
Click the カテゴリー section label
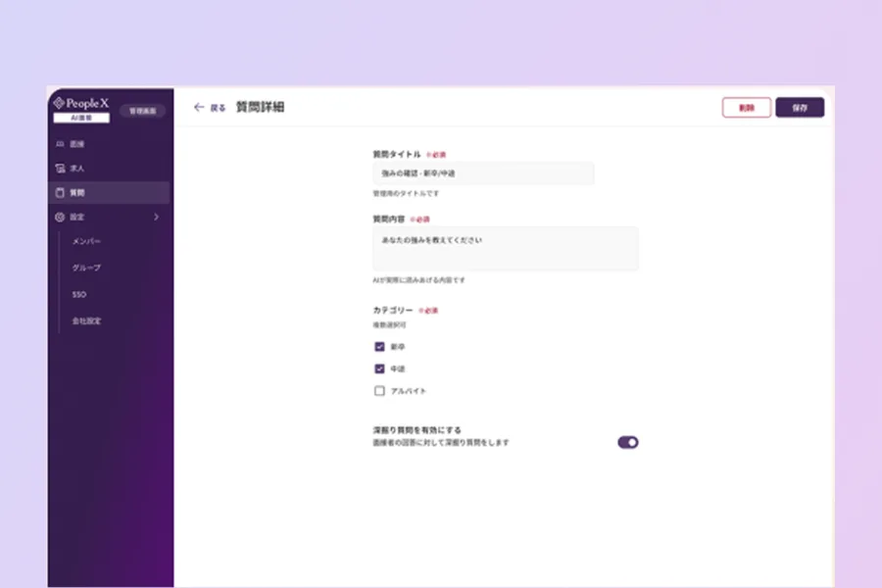tap(393, 310)
